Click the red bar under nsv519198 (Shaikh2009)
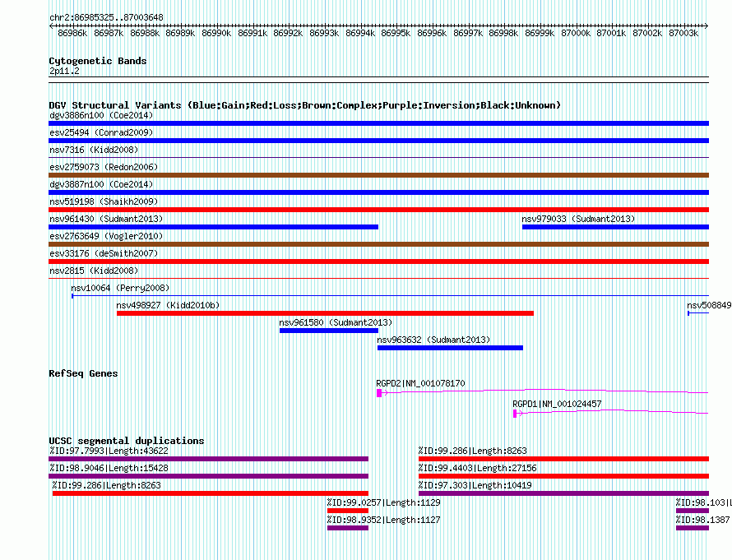Image resolution: width=732 pixels, height=560 pixels. [378, 210]
